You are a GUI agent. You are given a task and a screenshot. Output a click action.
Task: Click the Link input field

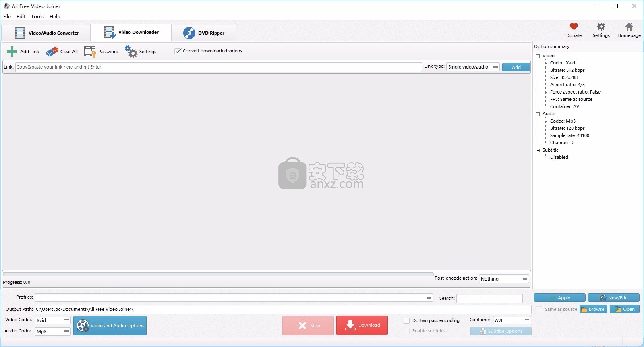(218, 67)
